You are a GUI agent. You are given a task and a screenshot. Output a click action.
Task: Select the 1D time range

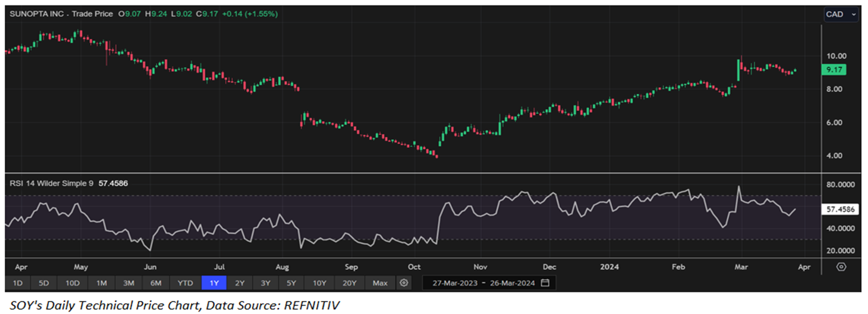(x=18, y=282)
